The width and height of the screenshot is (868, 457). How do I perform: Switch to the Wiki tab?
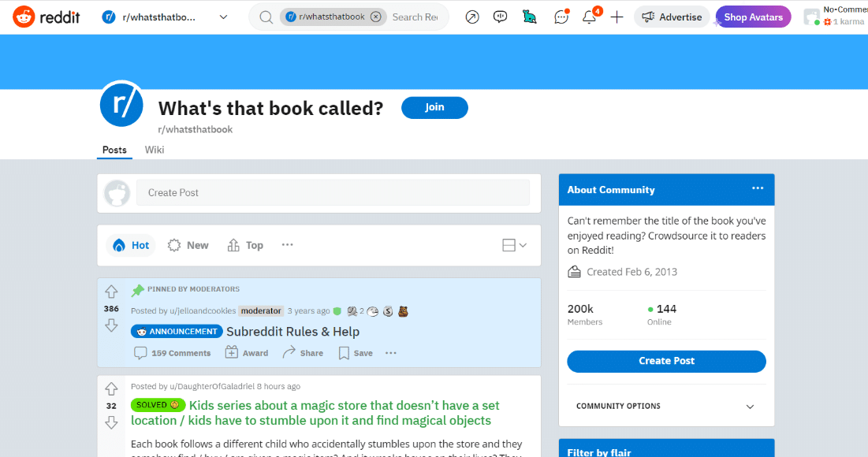155,150
